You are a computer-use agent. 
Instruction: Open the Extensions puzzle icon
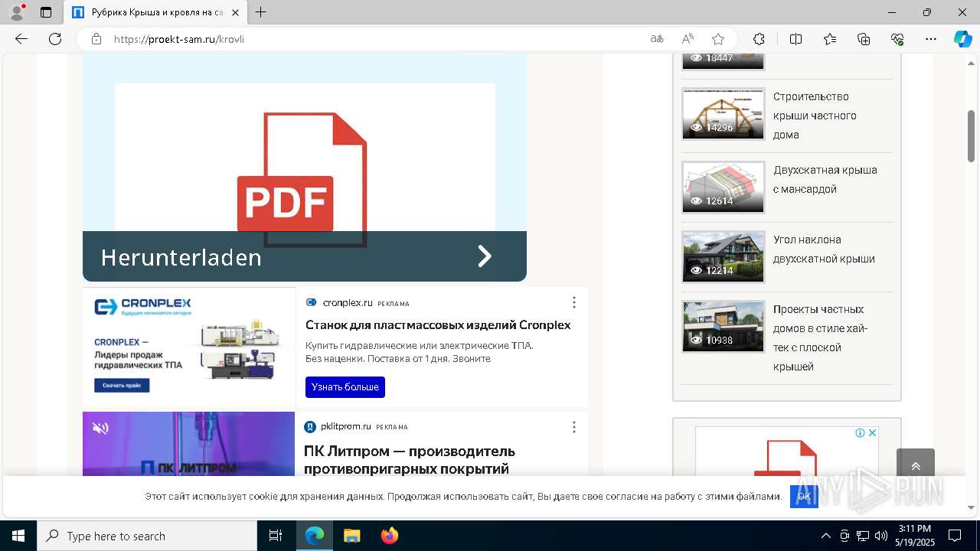point(759,39)
